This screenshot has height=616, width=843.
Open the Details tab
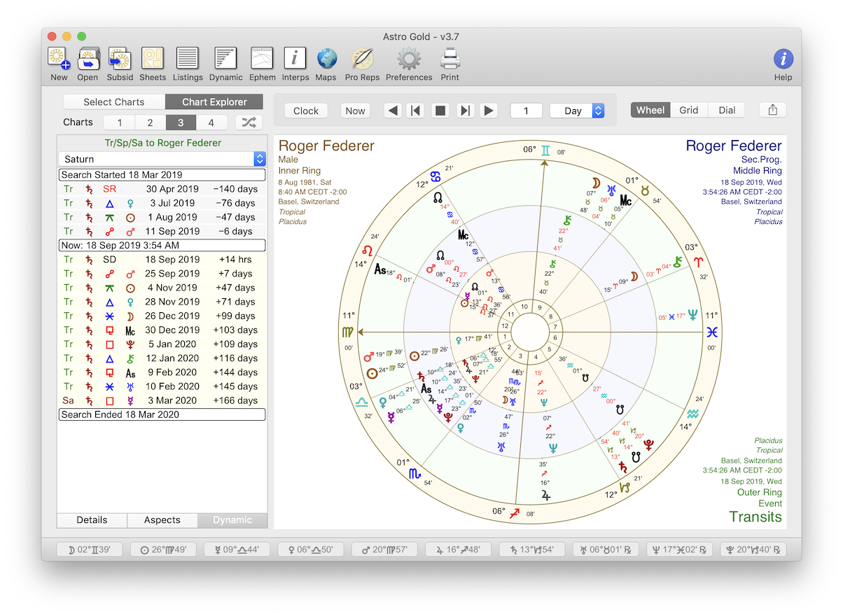tap(92, 520)
